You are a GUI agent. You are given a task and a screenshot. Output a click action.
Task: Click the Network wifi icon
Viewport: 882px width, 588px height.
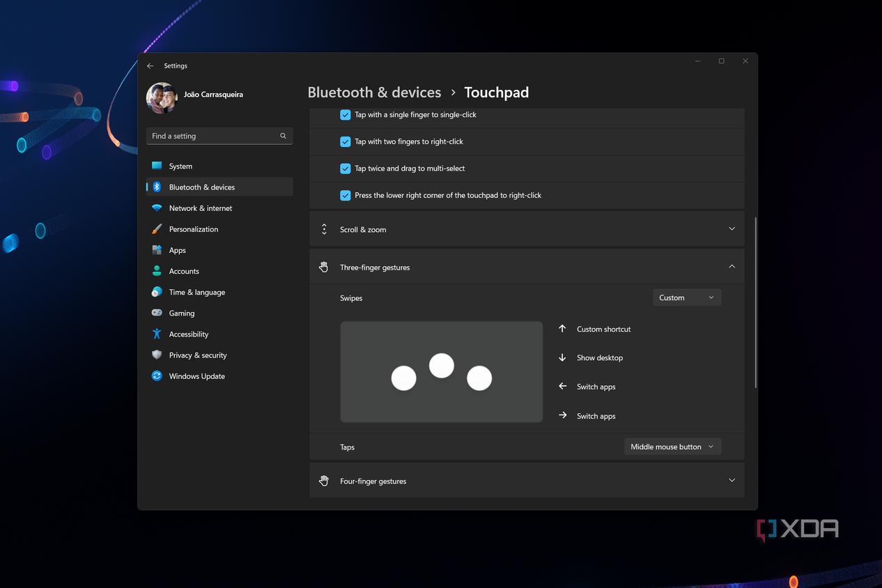pyautogui.click(x=157, y=208)
